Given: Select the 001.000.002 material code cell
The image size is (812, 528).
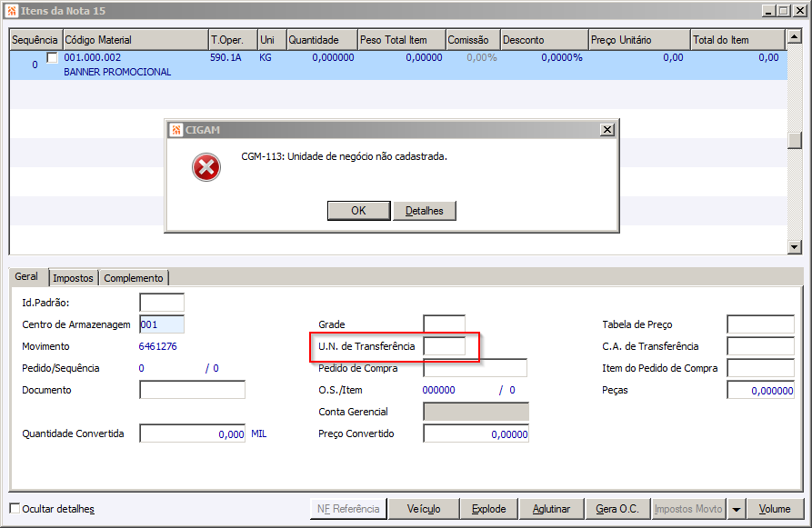Looking at the screenshot, I should pos(92,57).
